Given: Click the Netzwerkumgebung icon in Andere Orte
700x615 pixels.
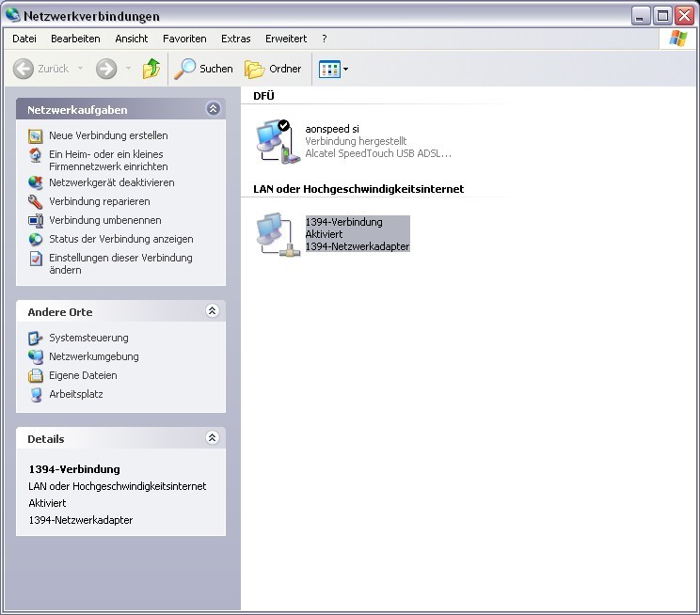Looking at the screenshot, I should click(35, 356).
